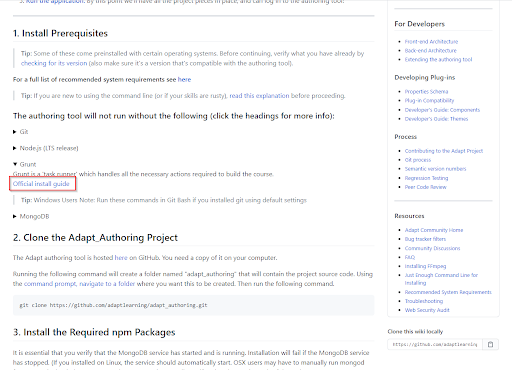The height and width of the screenshot is (370, 512).
Task: Open Extending the authoring tool link
Action: pyautogui.click(x=438, y=60)
